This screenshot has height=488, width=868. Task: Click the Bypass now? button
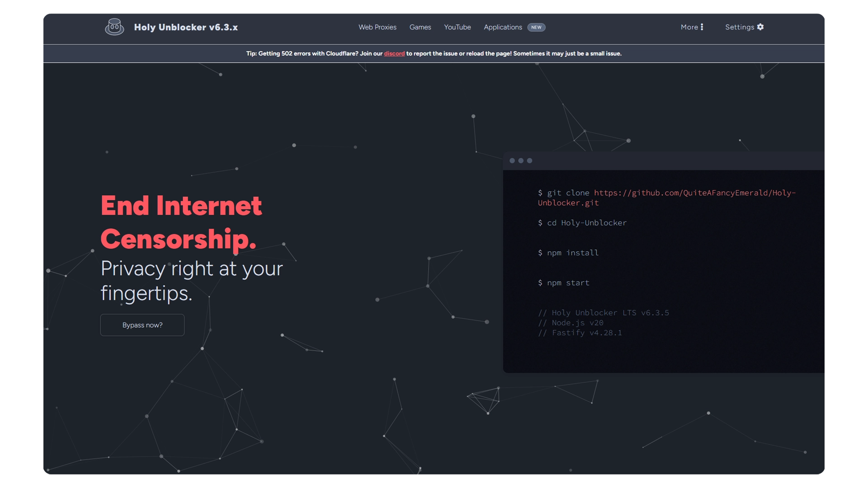142,325
